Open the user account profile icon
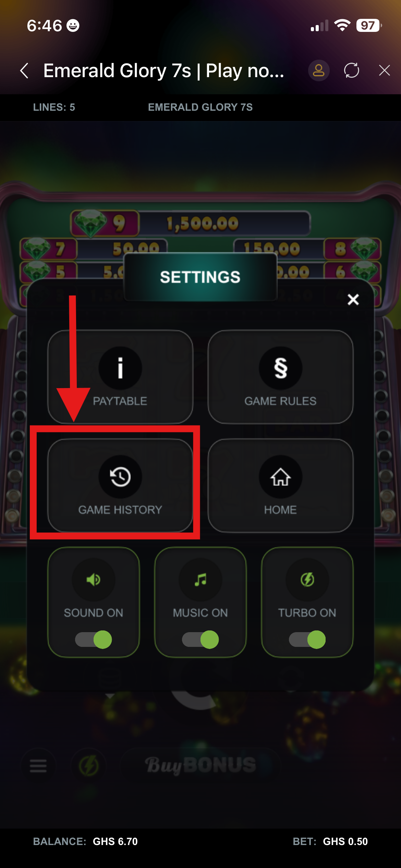 click(x=319, y=71)
